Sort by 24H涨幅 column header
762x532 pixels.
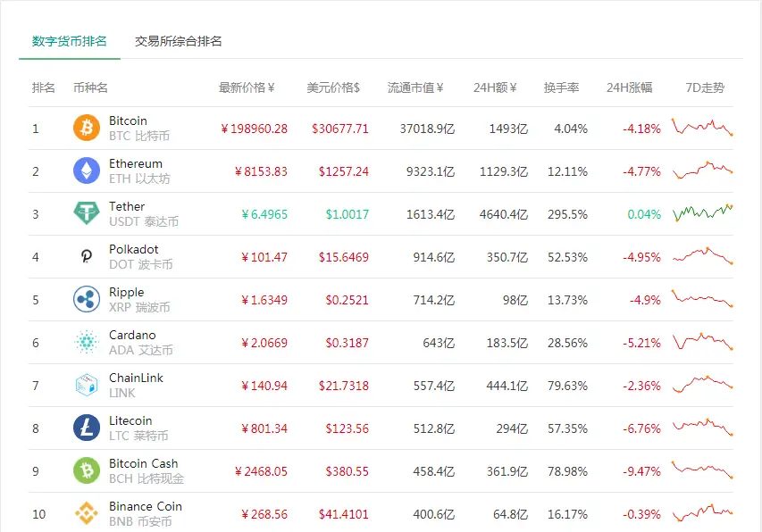click(x=629, y=87)
